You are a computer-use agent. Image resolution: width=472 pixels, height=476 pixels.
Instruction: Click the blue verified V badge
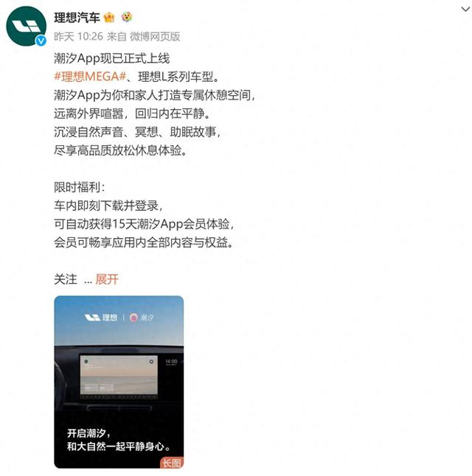click(x=41, y=41)
